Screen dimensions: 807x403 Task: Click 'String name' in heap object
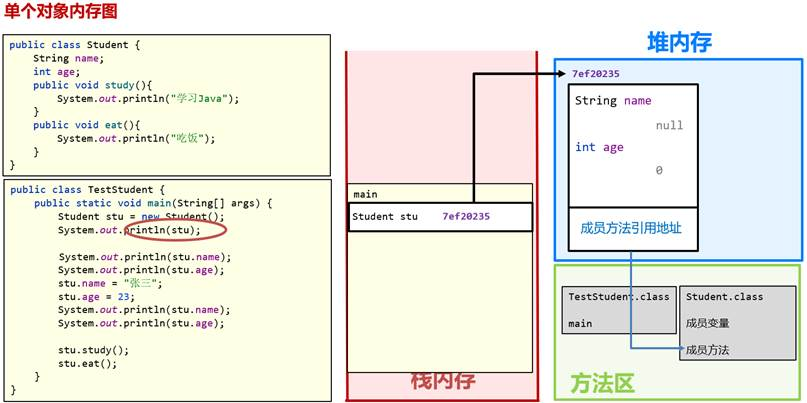click(613, 101)
